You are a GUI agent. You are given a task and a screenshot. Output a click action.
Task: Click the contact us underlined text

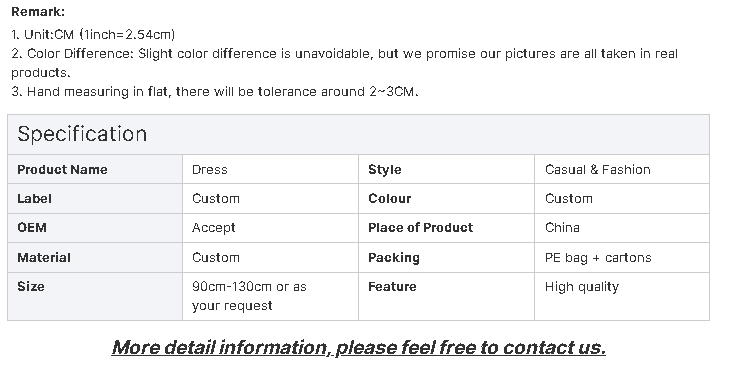[x=554, y=348]
